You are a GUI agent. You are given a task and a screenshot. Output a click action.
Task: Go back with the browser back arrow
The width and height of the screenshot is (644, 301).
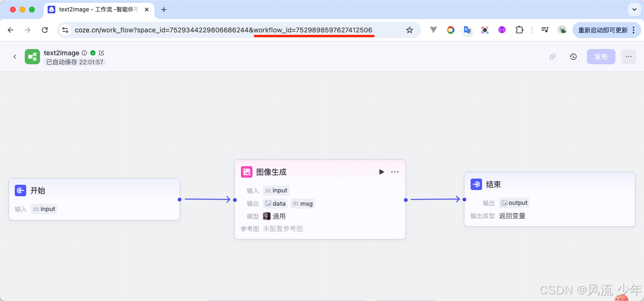click(10, 30)
